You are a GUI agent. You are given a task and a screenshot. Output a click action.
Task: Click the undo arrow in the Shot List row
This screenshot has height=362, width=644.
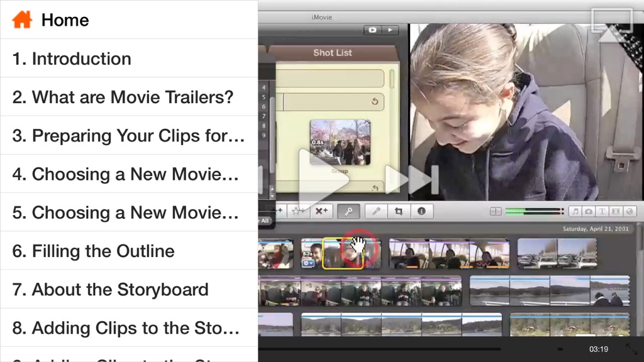coord(375,101)
